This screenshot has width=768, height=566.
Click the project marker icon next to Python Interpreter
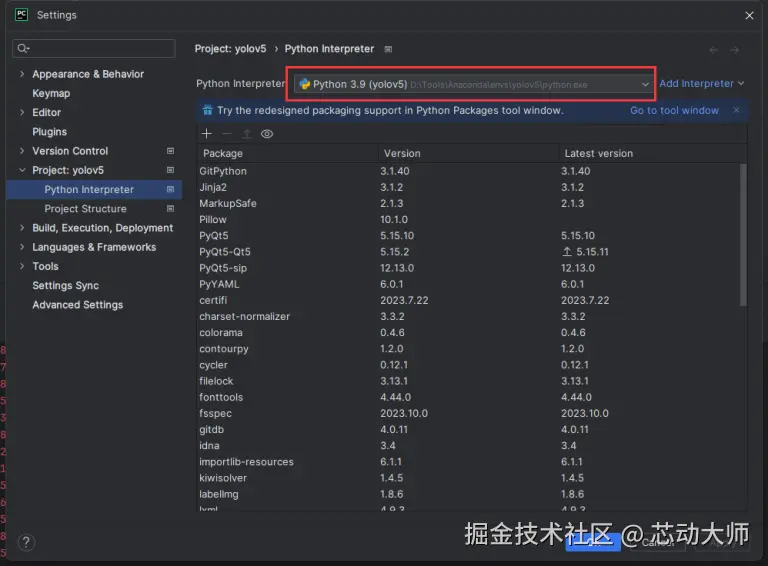[x=170, y=189]
